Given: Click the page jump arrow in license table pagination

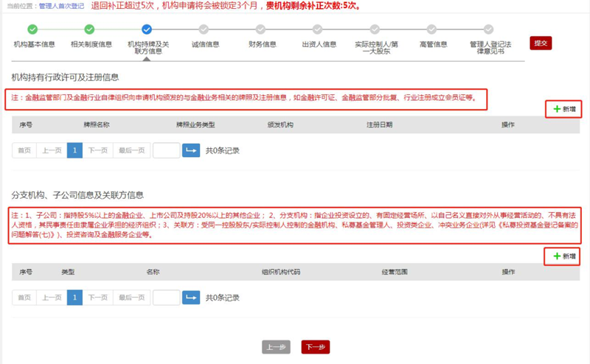Looking at the screenshot, I should point(191,150).
